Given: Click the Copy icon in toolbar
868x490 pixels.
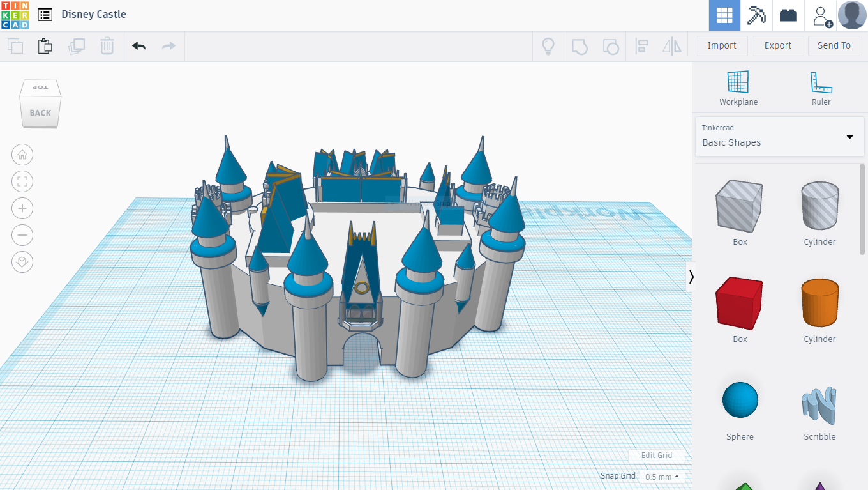Looking at the screenshot, I should 15,46.
